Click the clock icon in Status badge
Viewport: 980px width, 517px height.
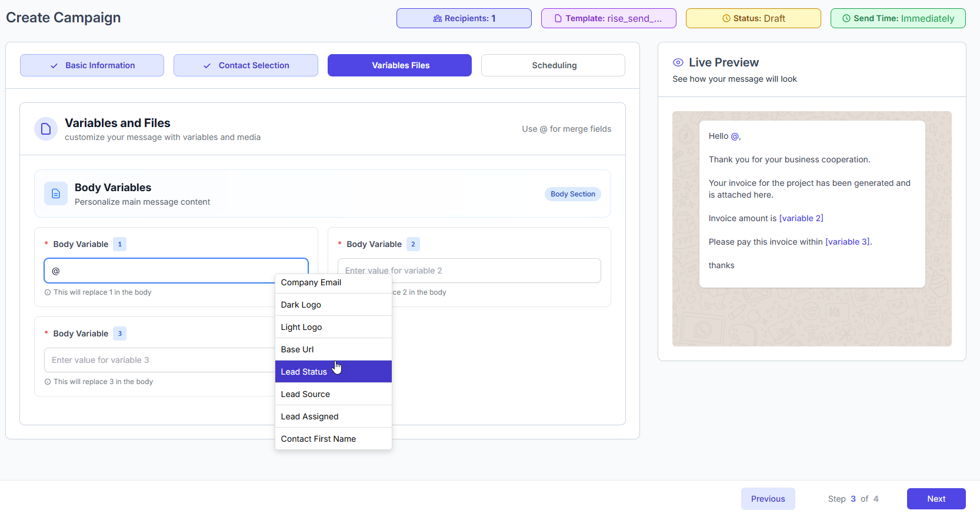point(726,18)
